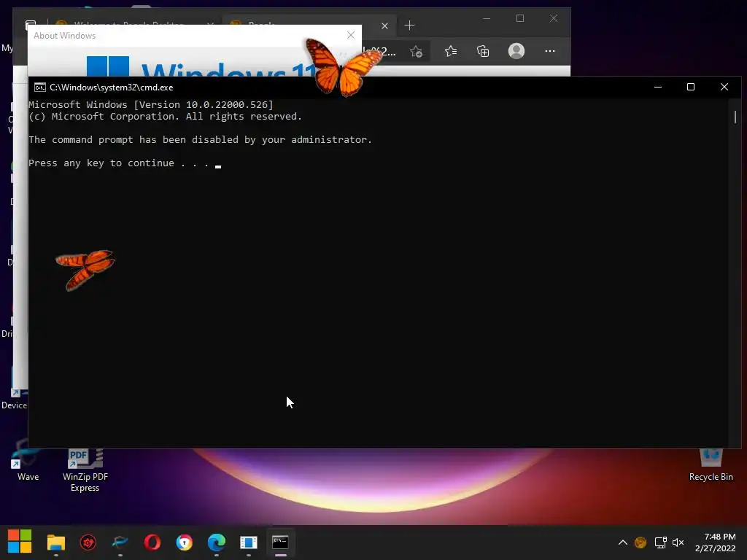Open Edge Settings and more menu
This screenshot has width=747, height=560.
pos(550,51)
